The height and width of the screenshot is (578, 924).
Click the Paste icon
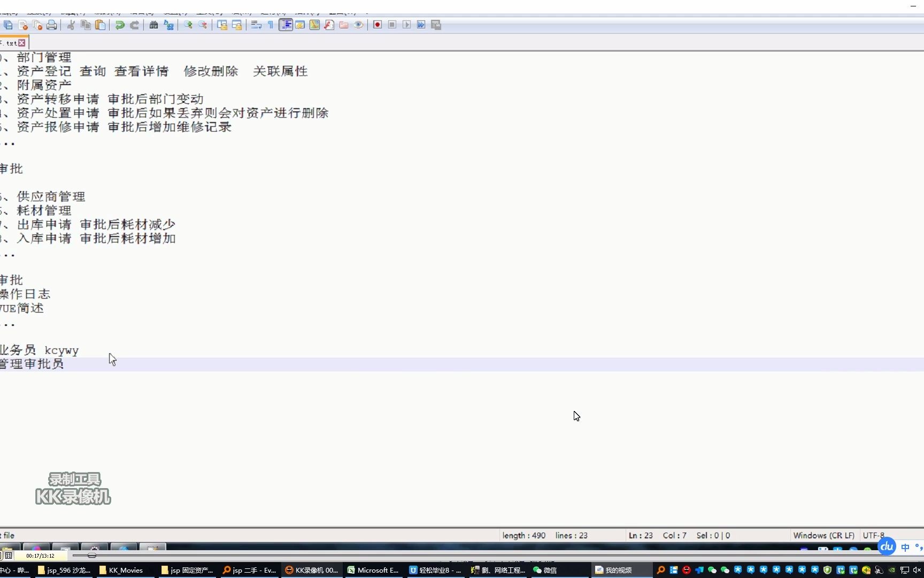pos(101,25)
